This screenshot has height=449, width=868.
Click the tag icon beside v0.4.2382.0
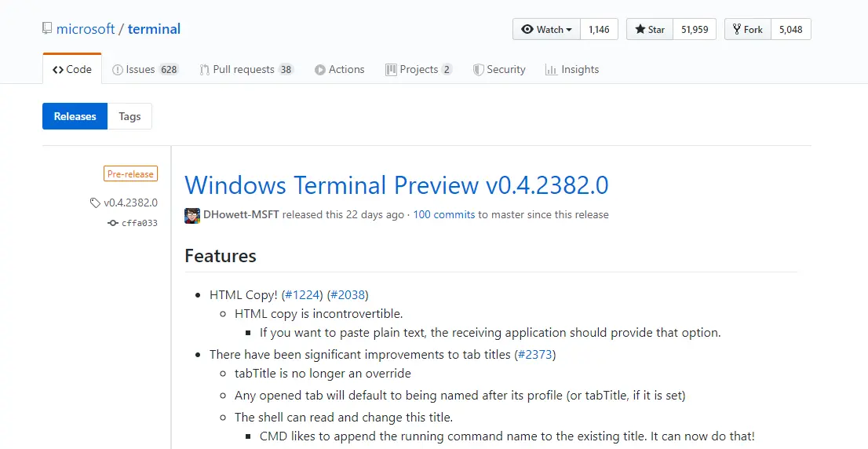[95, 203]
